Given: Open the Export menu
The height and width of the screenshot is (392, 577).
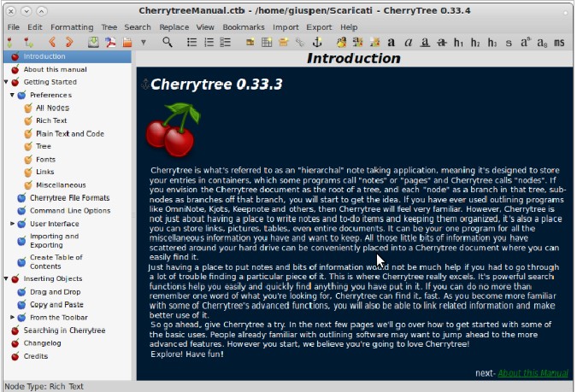Looking at the screenshot, I should coord(319,27).
